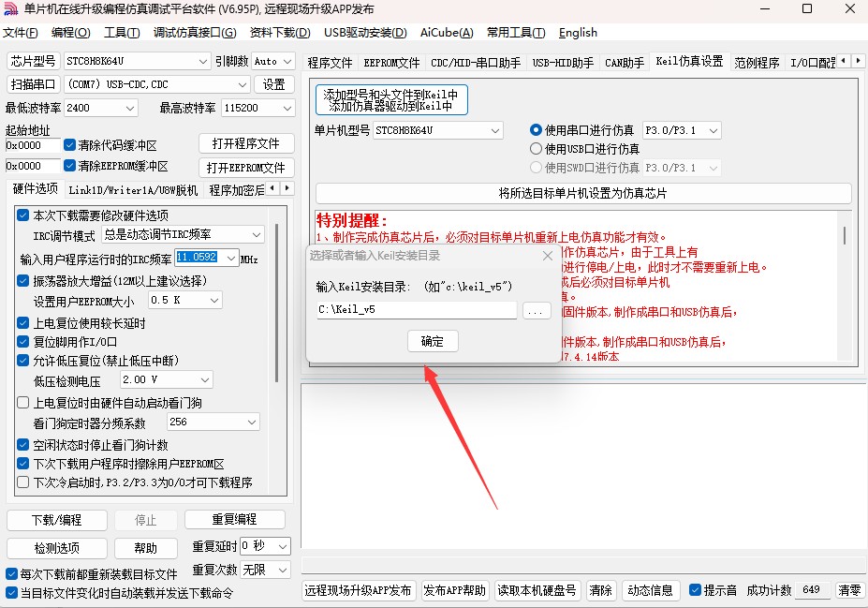Toggle 清除EEPROM缓冲区 checkbox
The width and height of the screenshot is (868, 608).
[69, 166]
